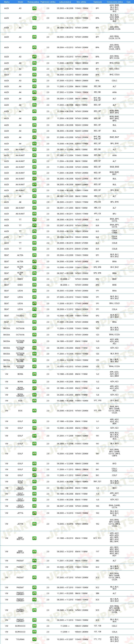
Task: Click the '177kW / 240KM' power cell
Action: click(81, 303)
